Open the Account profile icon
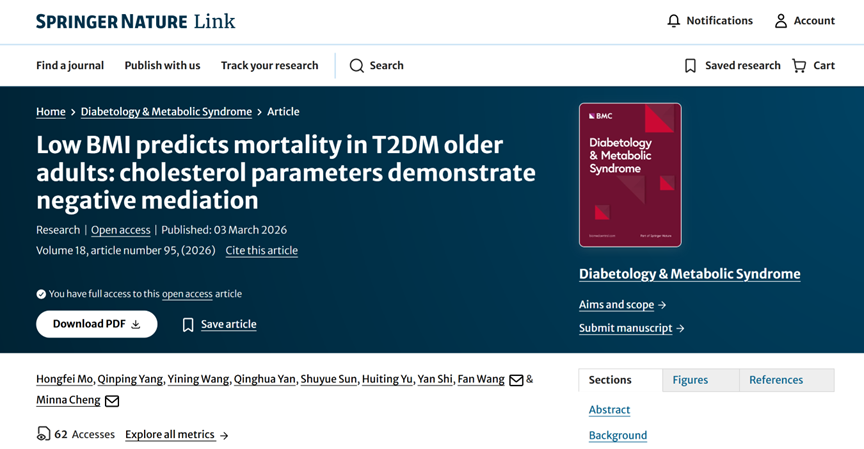 point(781,21)
